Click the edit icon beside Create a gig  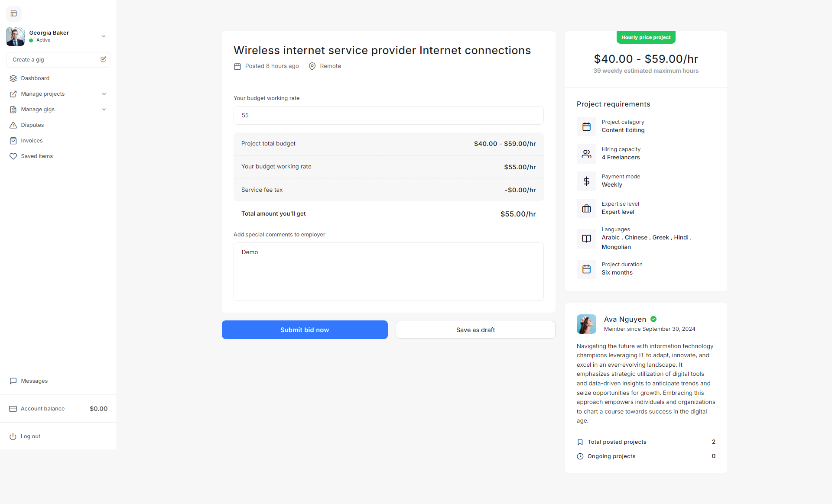103,59
